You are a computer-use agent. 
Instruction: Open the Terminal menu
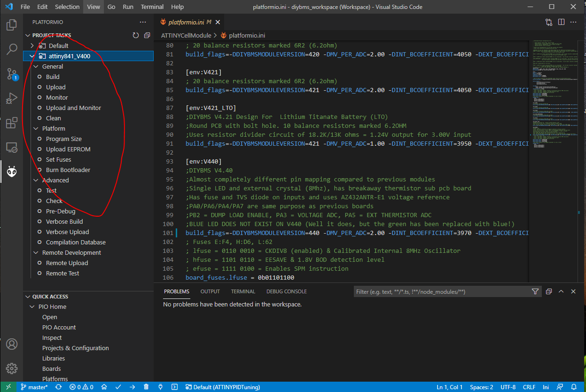click(x=152, y=7)
